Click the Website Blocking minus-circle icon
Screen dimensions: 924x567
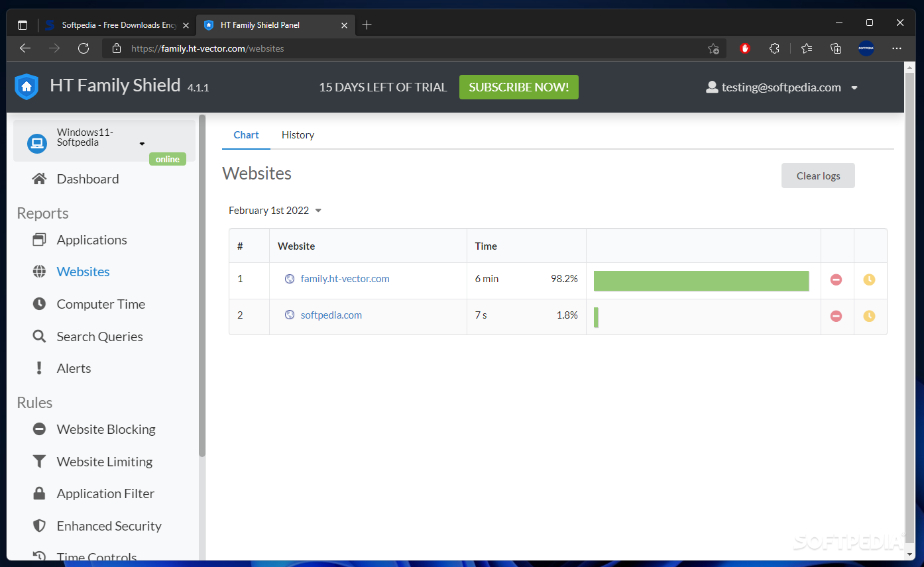click(40, 429)
